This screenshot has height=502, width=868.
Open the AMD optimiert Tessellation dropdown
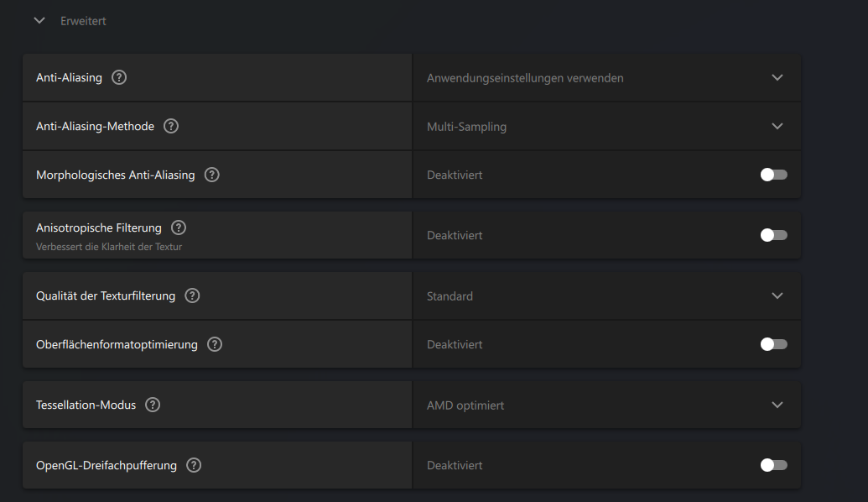click(x=606, y=405)
